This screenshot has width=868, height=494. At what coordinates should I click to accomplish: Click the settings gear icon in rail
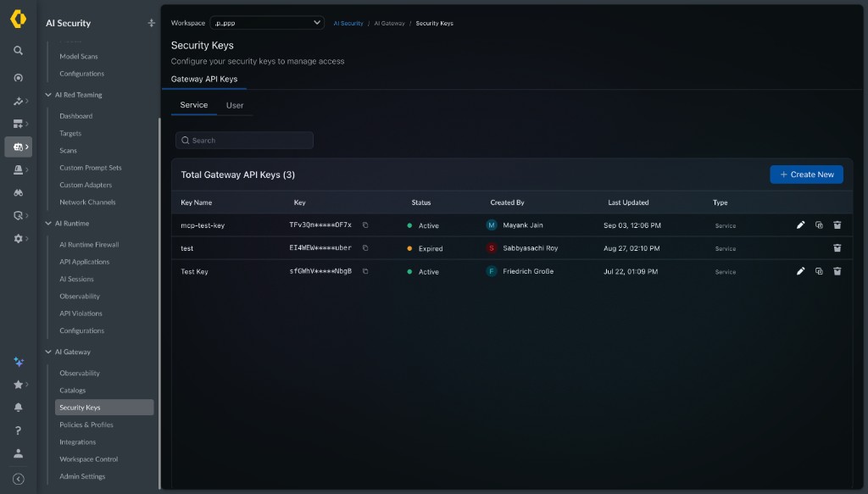point(19,238)
